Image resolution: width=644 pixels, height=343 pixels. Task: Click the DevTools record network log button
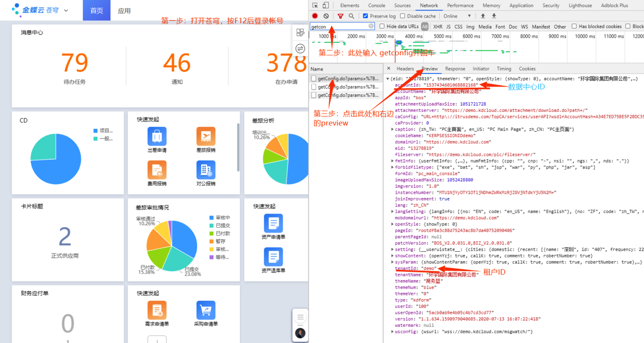pyautogui.click(x=315, y=16)
